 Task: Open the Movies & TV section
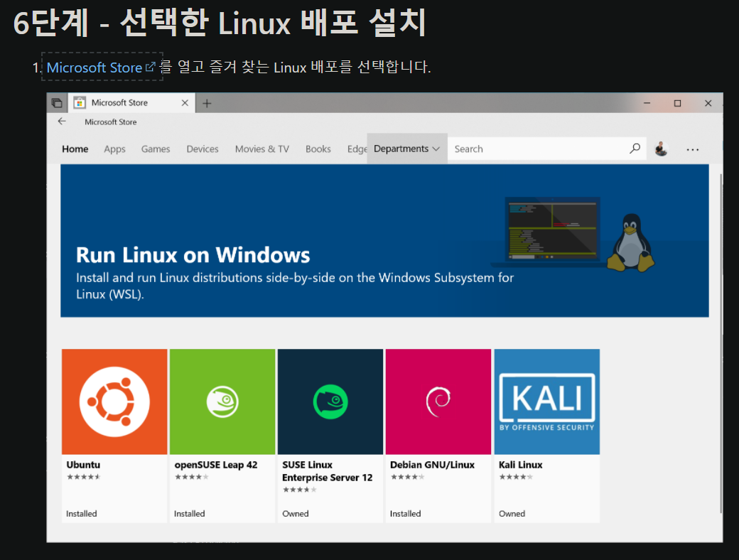(262, 149)
